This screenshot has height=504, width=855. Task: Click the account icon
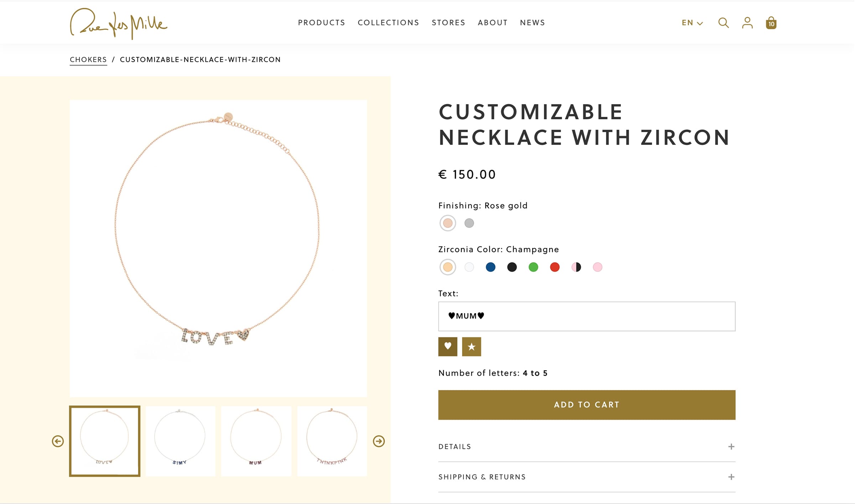[x=747, y=22]
